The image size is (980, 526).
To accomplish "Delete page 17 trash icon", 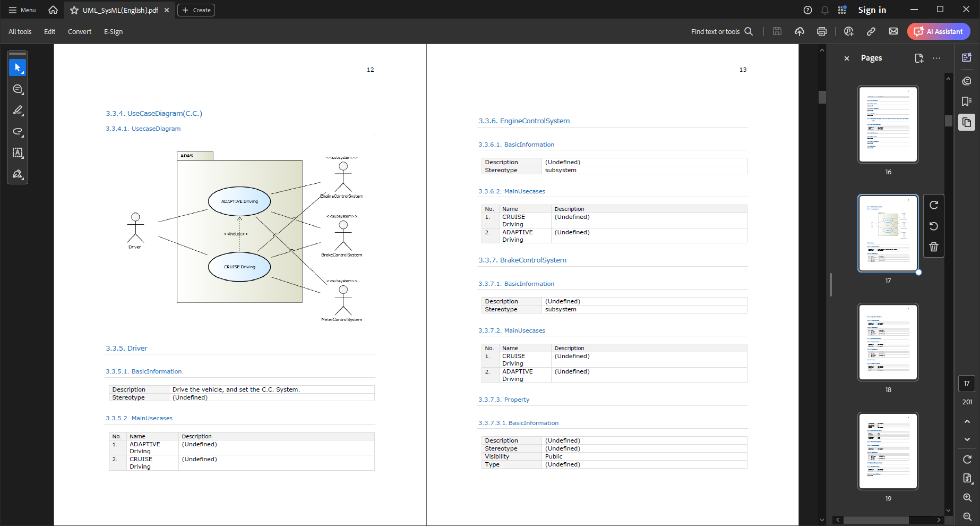I will [934, 247].
